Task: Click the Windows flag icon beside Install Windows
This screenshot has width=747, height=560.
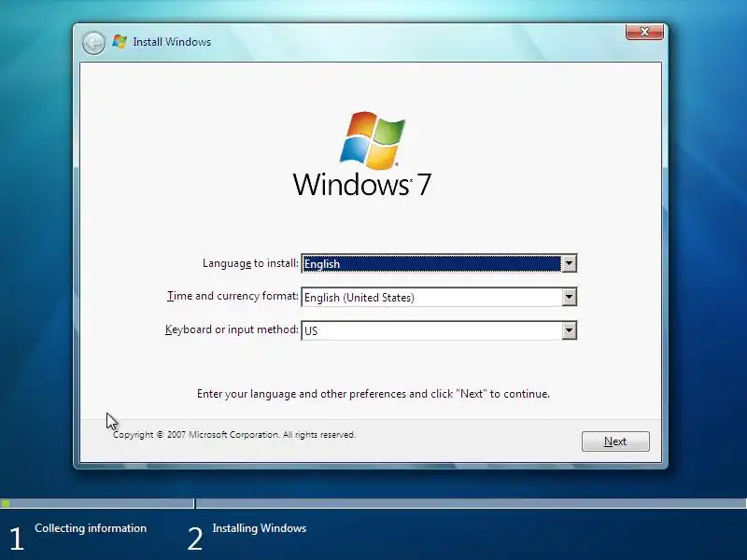Action: [x=120, y=41]
